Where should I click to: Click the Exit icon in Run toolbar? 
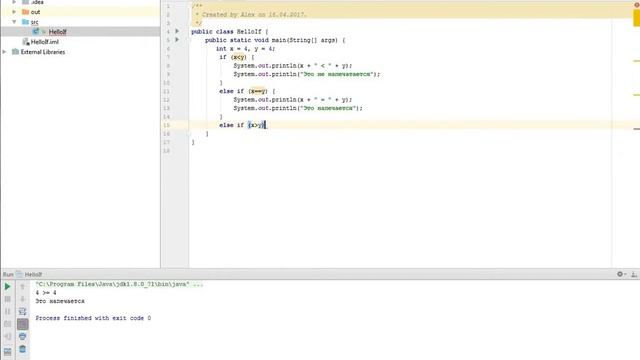point(7,336)
